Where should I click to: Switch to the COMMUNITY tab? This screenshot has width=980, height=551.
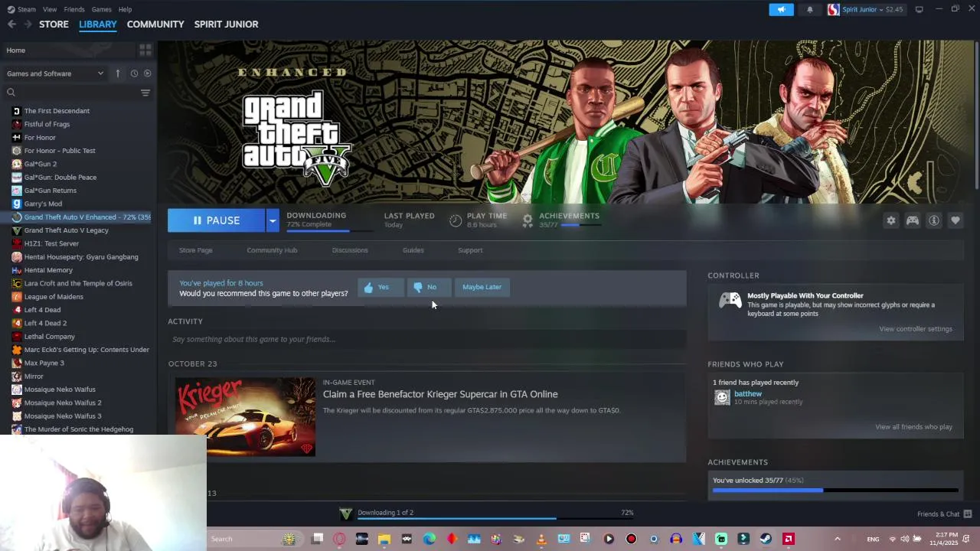[155, 24]
